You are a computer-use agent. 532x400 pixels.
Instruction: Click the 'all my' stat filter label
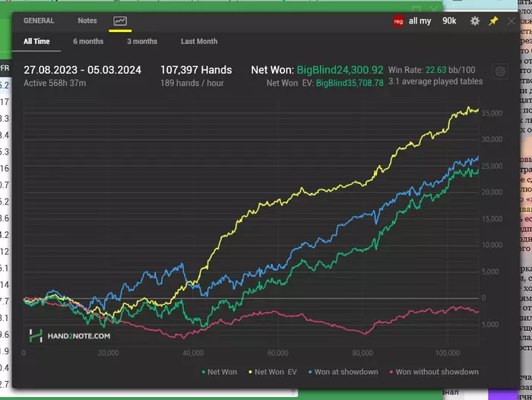click(x=420, y=21)
